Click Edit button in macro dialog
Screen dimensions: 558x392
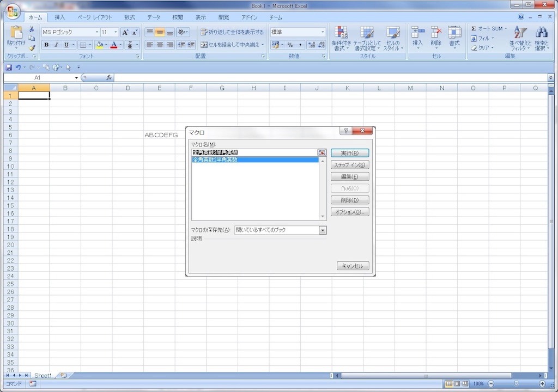[350, 176]
